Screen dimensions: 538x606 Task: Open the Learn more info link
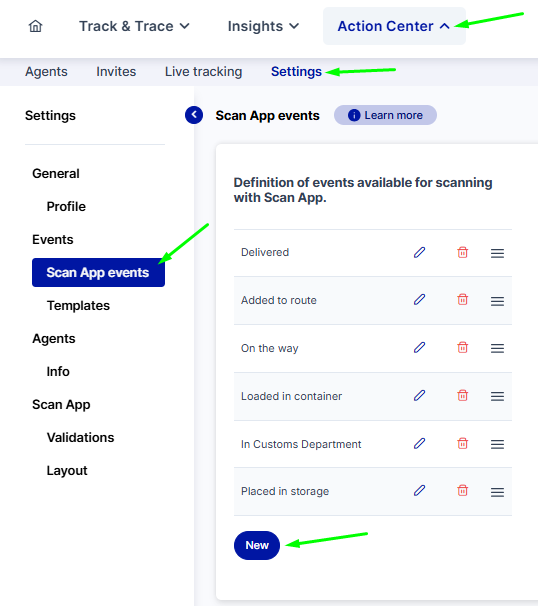[x=385, y=115]
